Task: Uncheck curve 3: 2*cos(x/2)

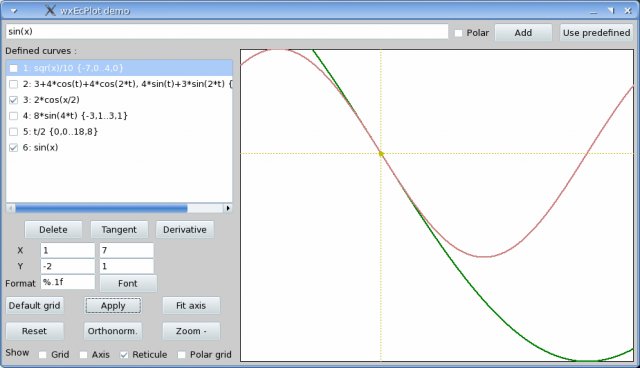Action: coord(13,100)
